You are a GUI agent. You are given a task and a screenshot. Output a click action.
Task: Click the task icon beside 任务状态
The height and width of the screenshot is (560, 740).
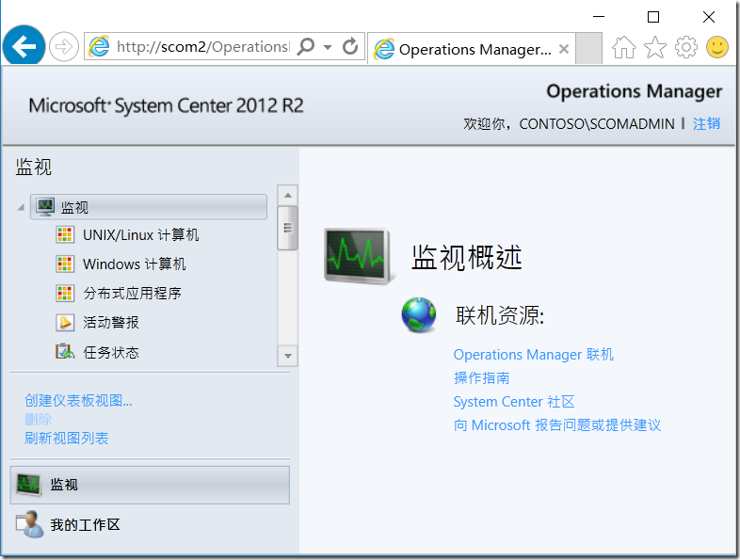point(65,352)
